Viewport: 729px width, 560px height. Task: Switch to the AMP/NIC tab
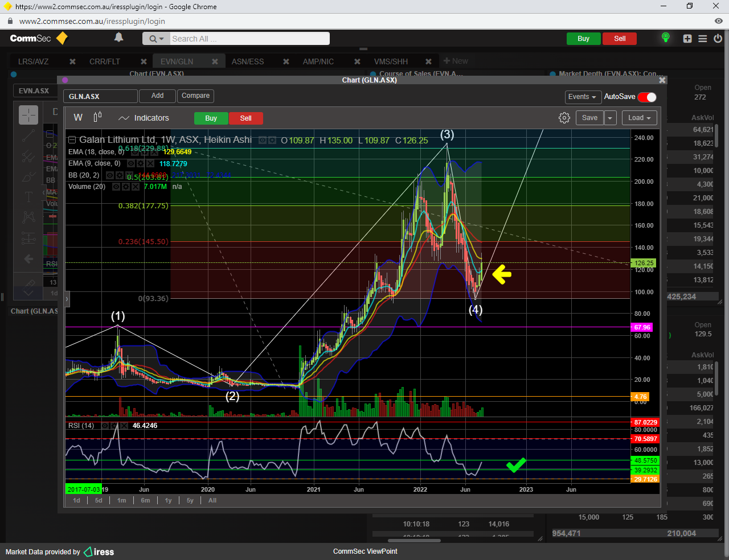pos(318,61)
